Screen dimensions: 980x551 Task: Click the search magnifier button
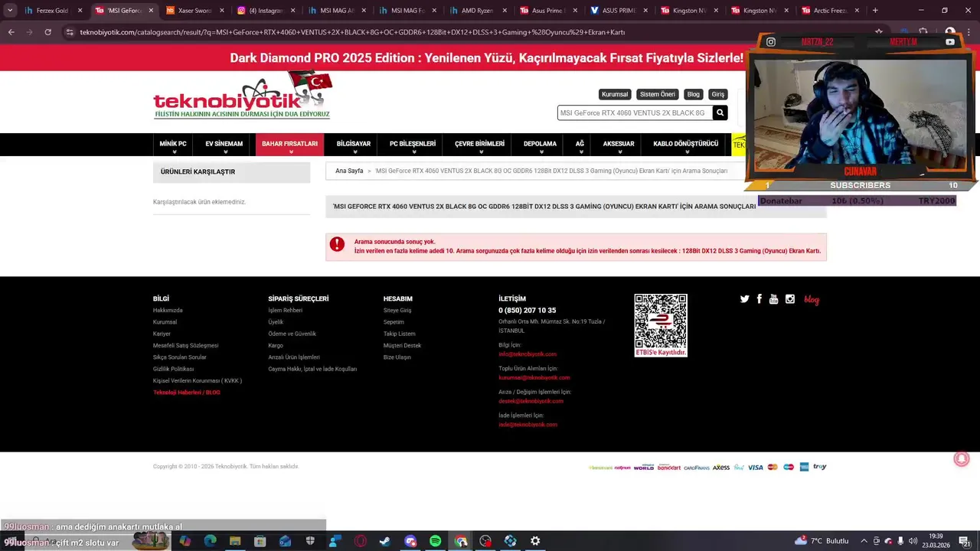pyautogui.click(x=720, y=112)
